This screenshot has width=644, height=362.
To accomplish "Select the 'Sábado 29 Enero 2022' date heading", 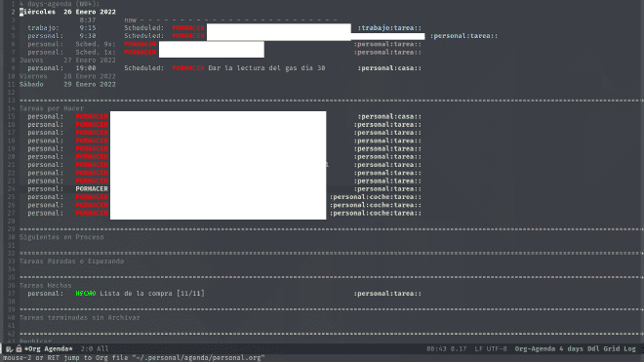I will (x=67, y=84).
